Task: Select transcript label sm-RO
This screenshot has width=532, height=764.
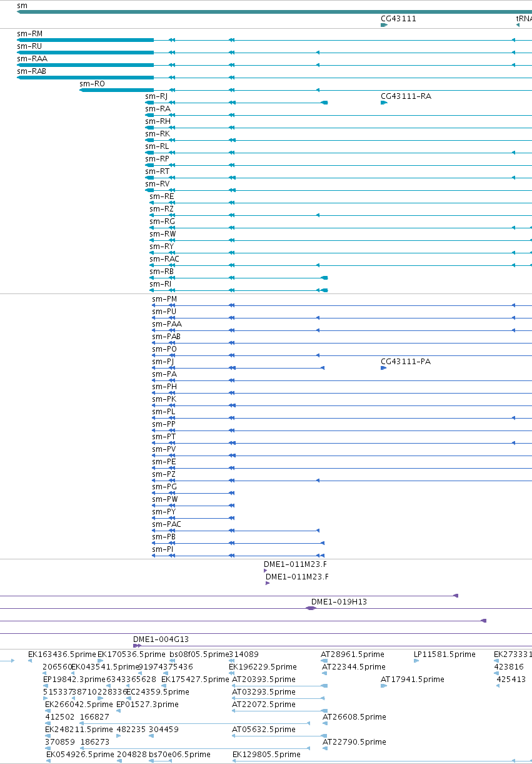Action: (x=93, y=84)
